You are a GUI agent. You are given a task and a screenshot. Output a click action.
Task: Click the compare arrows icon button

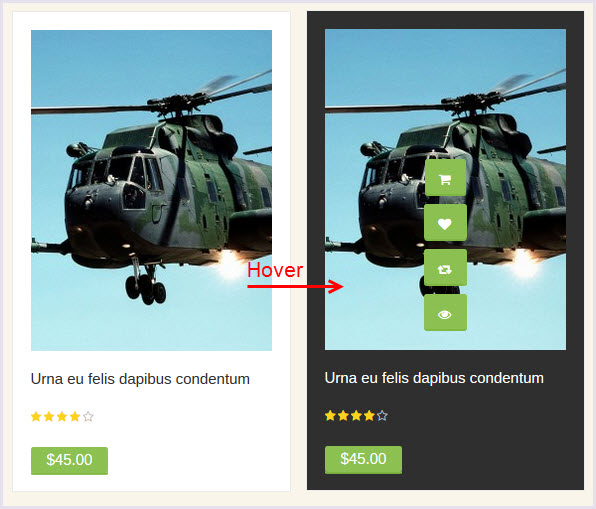point(445,268)
